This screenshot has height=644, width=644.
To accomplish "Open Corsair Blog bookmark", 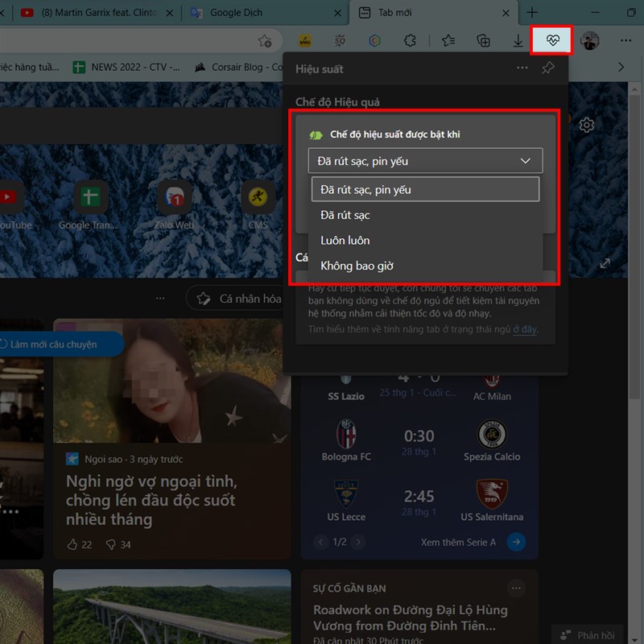I will 238,67.
